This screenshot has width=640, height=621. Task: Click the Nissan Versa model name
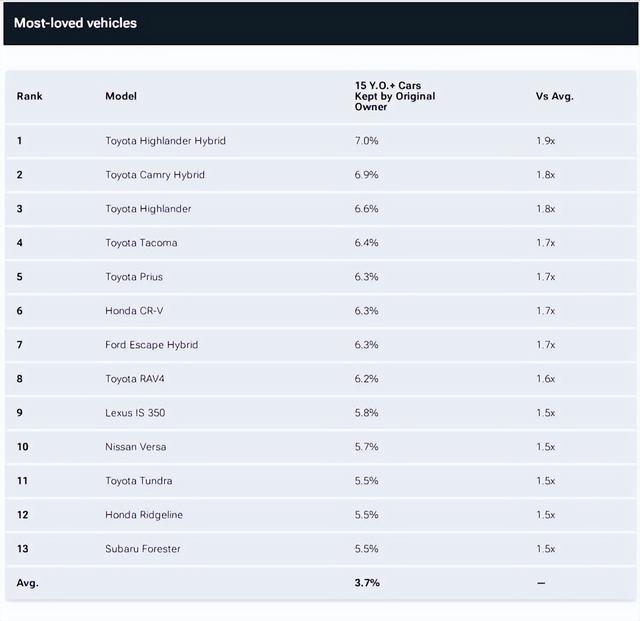135,447
